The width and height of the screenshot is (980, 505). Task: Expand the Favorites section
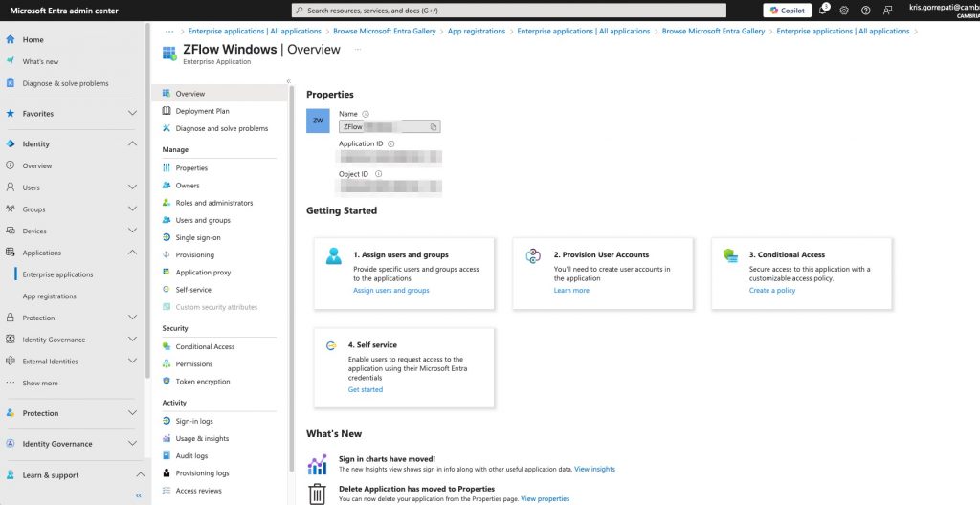[x=132, y=114]
